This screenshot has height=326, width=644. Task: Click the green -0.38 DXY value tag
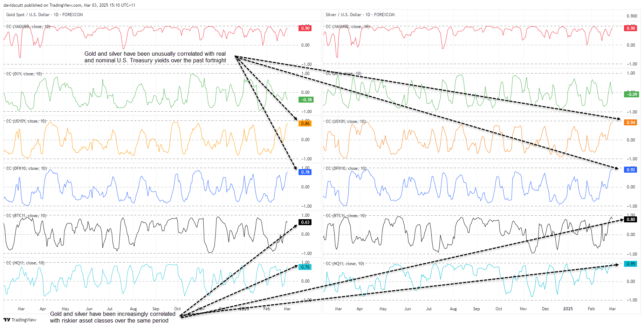coord(306,100)
